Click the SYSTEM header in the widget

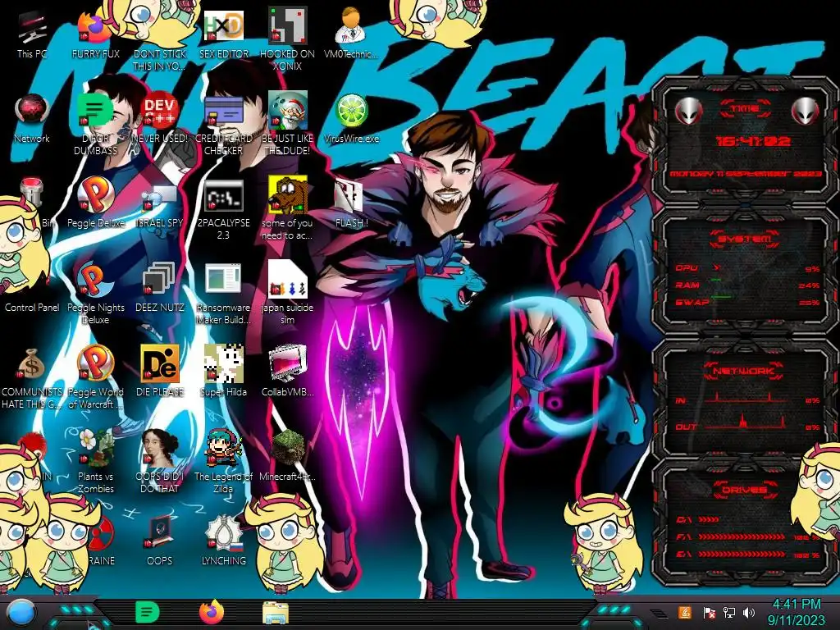tap(745, 239)
